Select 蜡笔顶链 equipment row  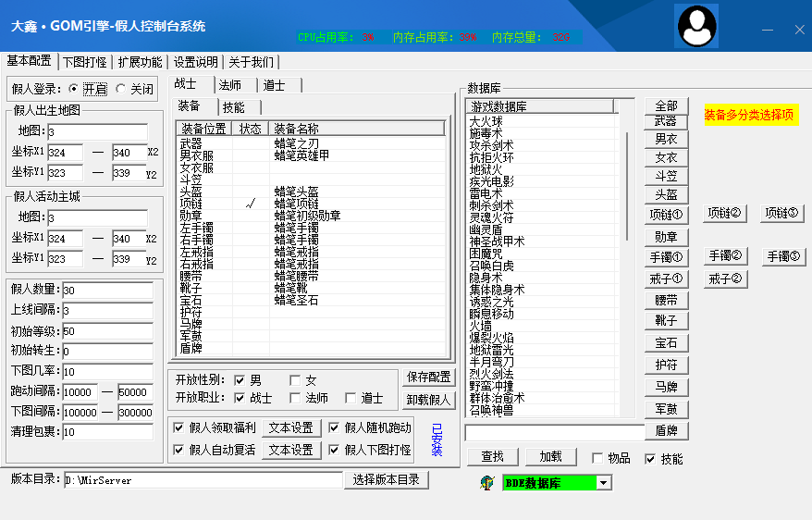[311, 203]
